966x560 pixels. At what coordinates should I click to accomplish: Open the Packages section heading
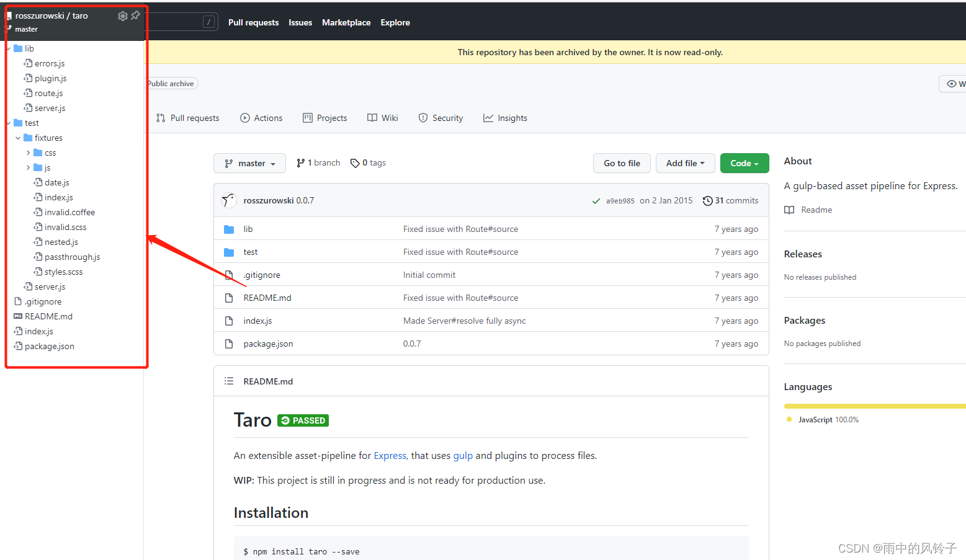805,321
